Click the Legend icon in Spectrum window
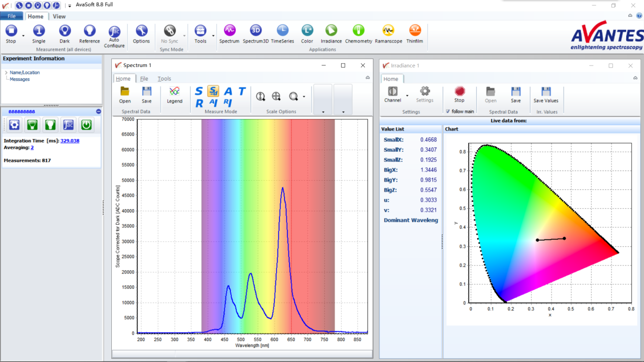This screenshot has width=644, height=362. [174, 94]
